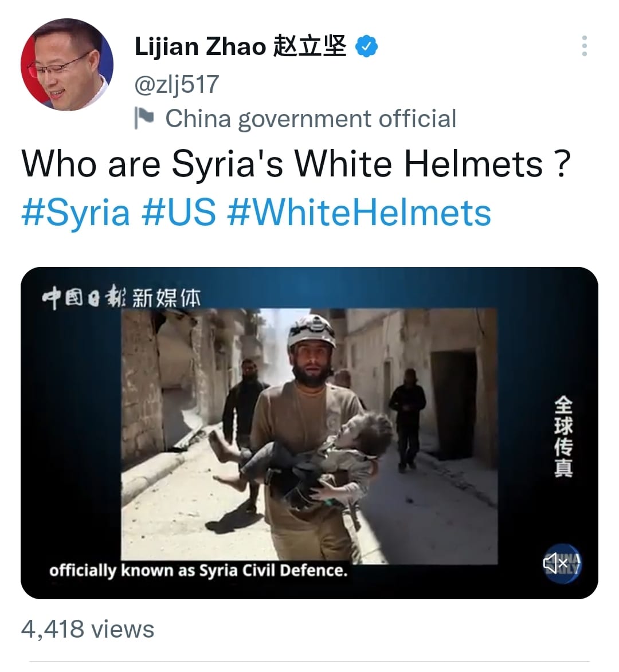The height and width of the screenshot is (672, 619).
Task: Click the 4,418 views count
Action: coord(88,629)
